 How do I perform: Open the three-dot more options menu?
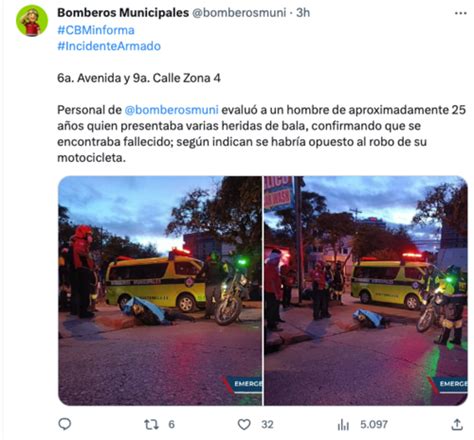(461, 13)
